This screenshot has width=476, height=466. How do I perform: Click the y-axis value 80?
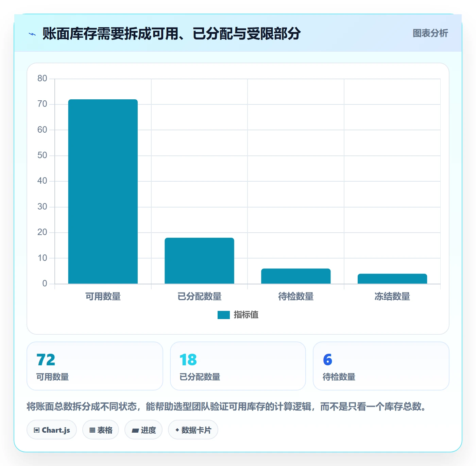(42, 79)
